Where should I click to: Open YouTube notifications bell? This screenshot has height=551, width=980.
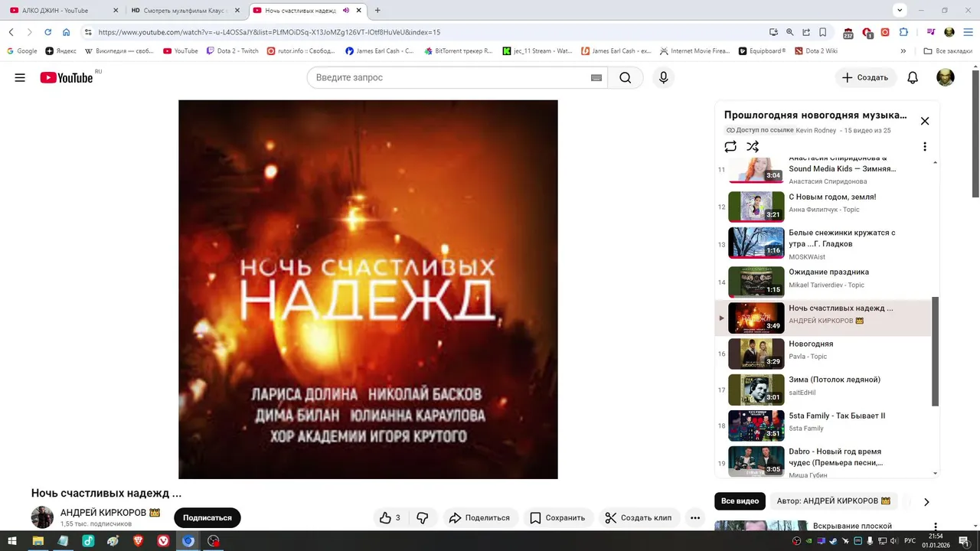pos(913,77)
